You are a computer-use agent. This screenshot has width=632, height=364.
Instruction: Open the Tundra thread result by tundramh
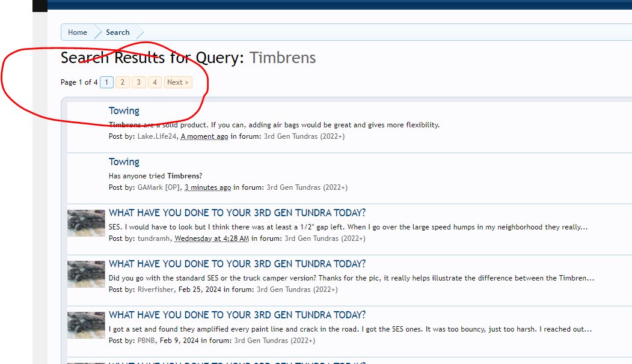pos(237,213)
